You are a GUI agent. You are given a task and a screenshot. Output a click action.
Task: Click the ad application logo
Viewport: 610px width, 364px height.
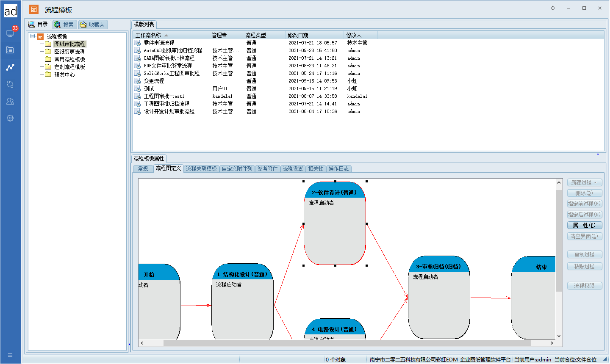pos(11,11)
